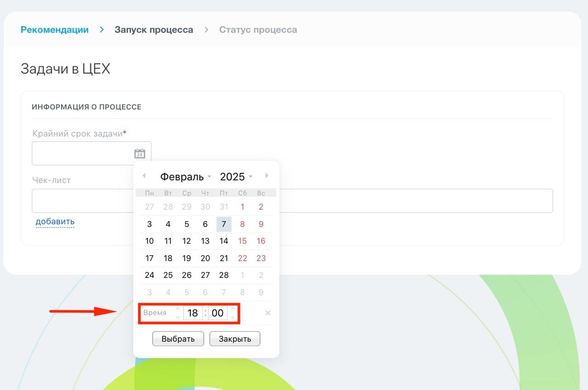
Task: Choose date 20 in the calendar
Action: 205,258
